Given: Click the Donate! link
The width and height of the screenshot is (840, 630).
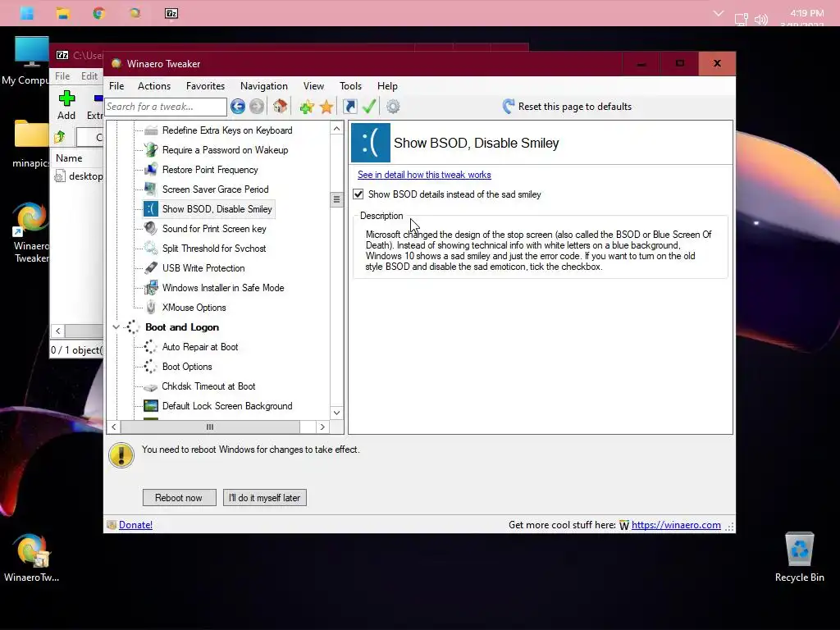Looking at the screenshot, I should click(135, 525).
